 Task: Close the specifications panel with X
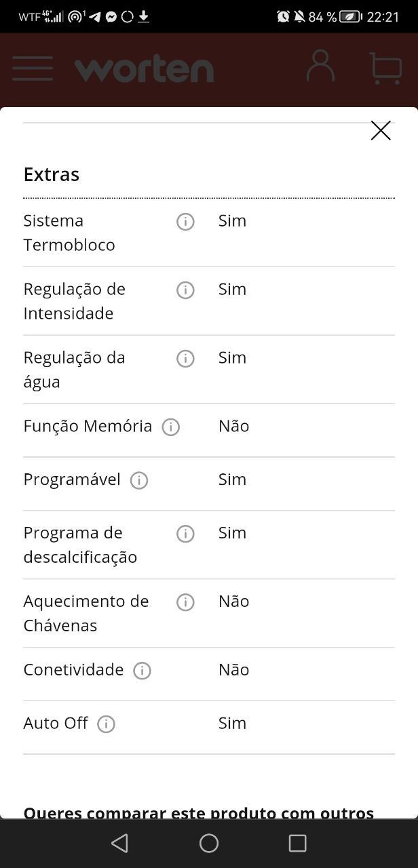coord(381,130)
